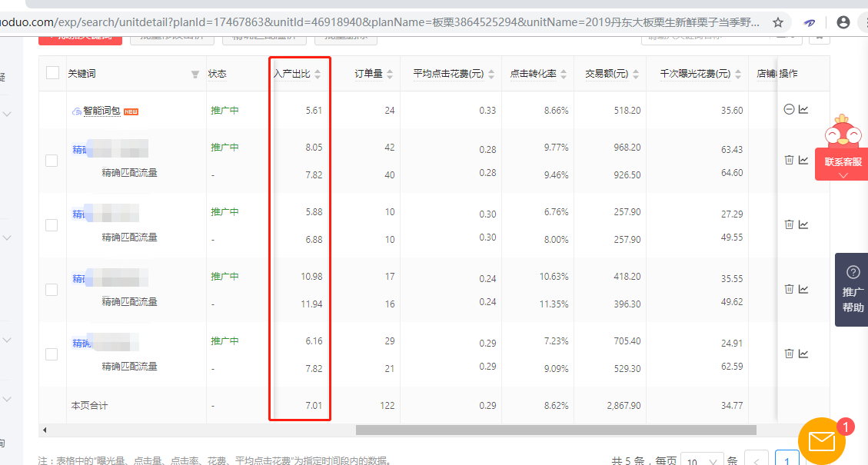
Task: Click total 交易额 value 2,867.90
Action: click(624, 406)
